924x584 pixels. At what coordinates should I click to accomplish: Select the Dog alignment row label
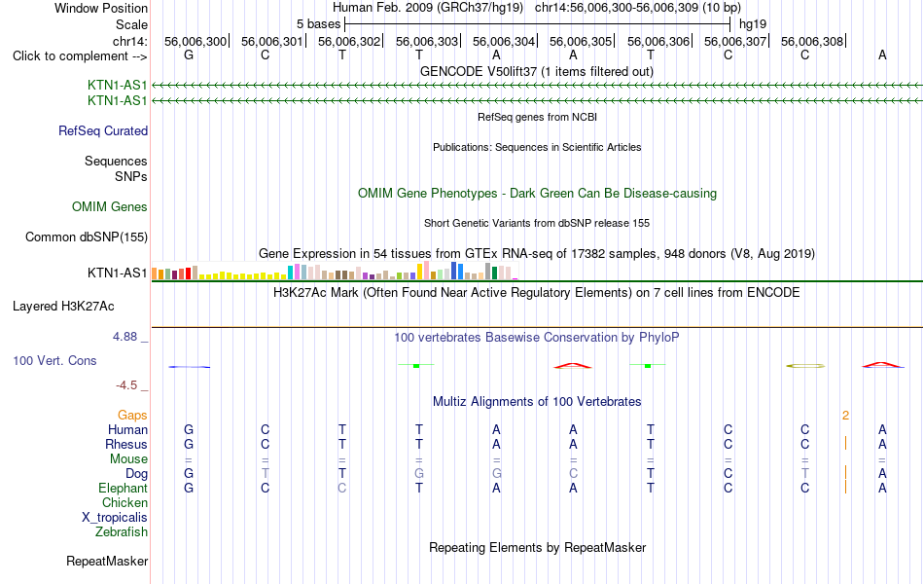pos(136,474)
